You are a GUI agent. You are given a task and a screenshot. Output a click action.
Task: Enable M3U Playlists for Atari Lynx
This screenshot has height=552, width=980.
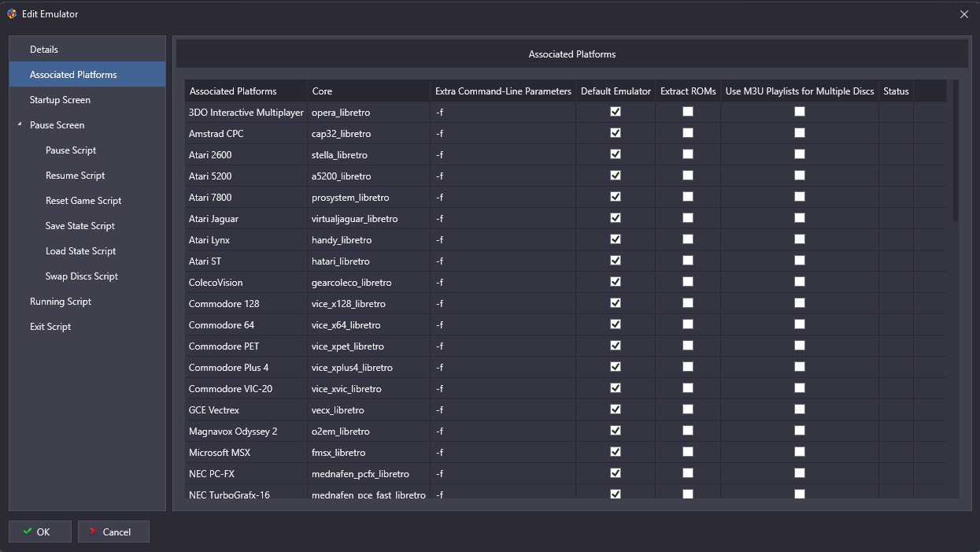[800, 239]
